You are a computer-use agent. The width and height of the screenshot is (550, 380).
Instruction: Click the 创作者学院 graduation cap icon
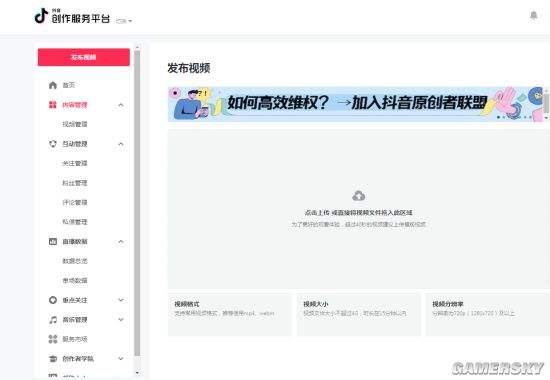[53, 359]
